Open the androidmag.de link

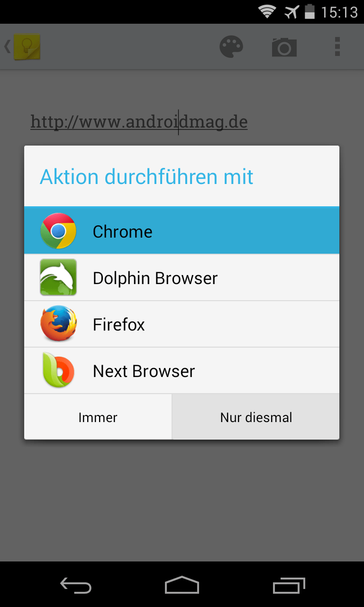click(139, 122)
